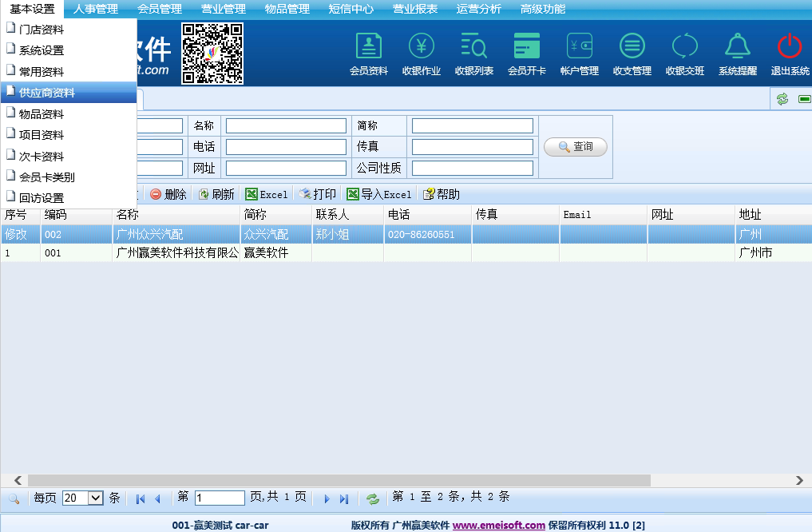The width and height of the screenshot is (812, 532).
Task: Open the 会员资料 member info icon
Action: tap(368, 54)
